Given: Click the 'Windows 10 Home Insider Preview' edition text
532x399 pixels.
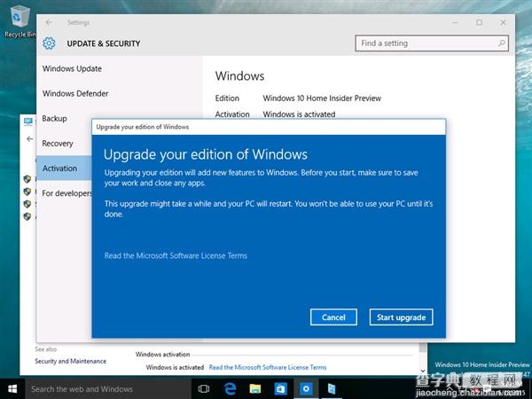Looking at the screenshot, I should [x=322, y=98].
